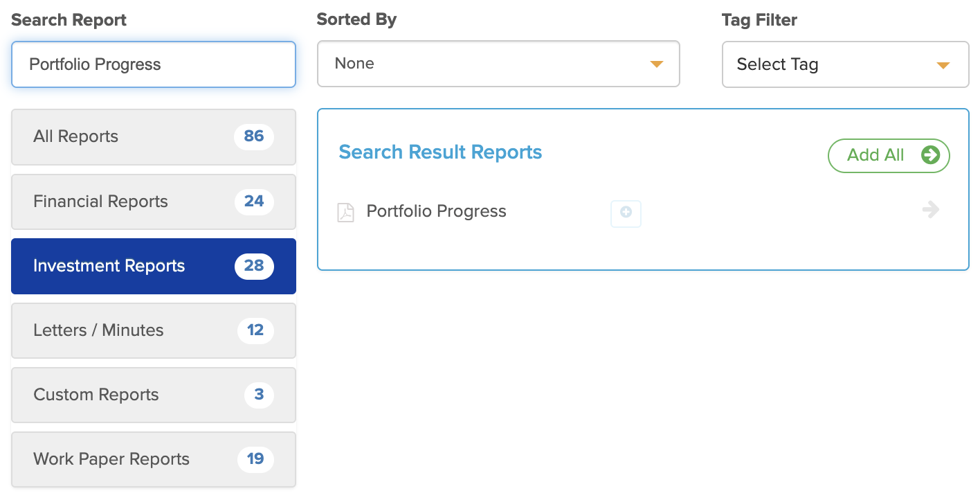Open the Select Tag combo box

845,64
